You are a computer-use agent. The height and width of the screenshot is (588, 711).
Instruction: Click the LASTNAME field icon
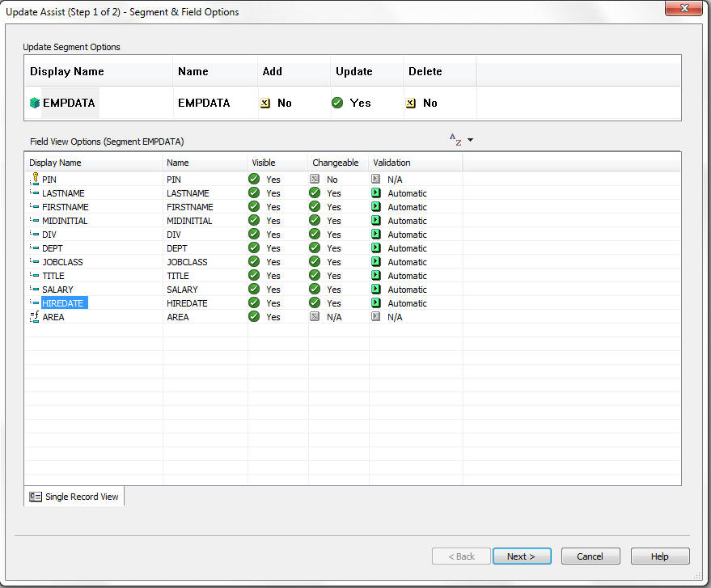click(x=34, y=193)
